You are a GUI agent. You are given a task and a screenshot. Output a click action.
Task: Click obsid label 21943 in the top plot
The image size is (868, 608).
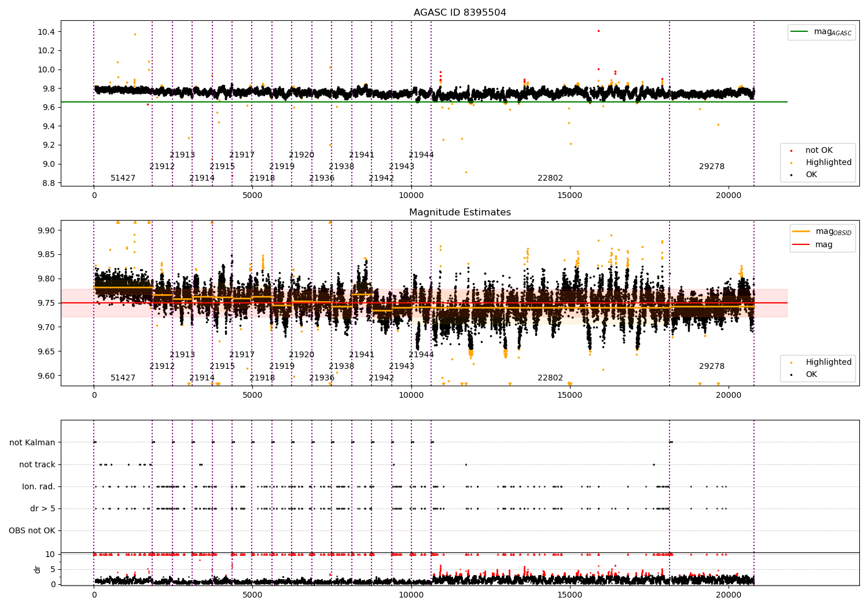[x=402, y=166]
